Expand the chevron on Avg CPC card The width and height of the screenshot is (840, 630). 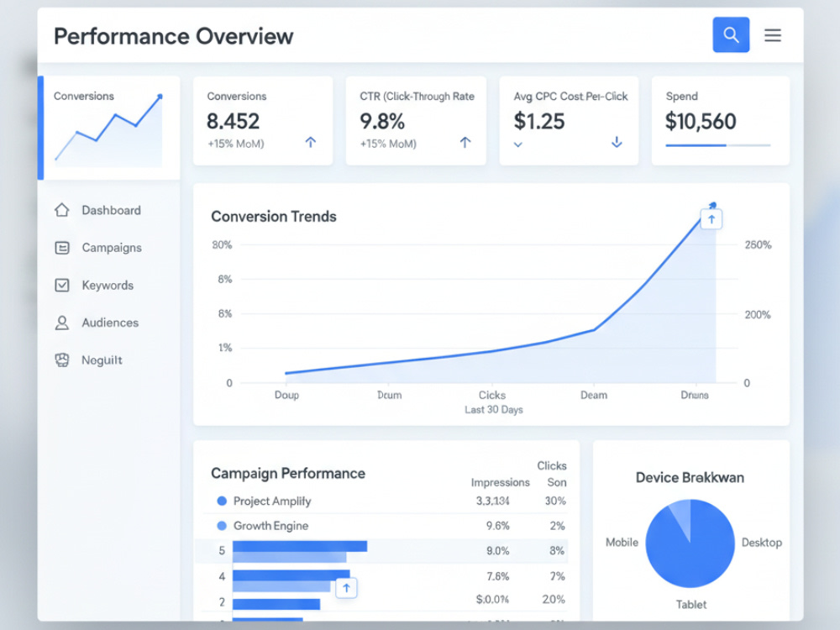(x=518, y=144)
